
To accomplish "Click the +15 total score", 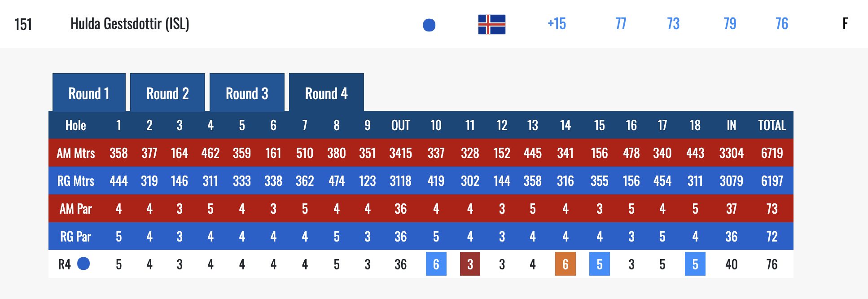I will 557,24.
